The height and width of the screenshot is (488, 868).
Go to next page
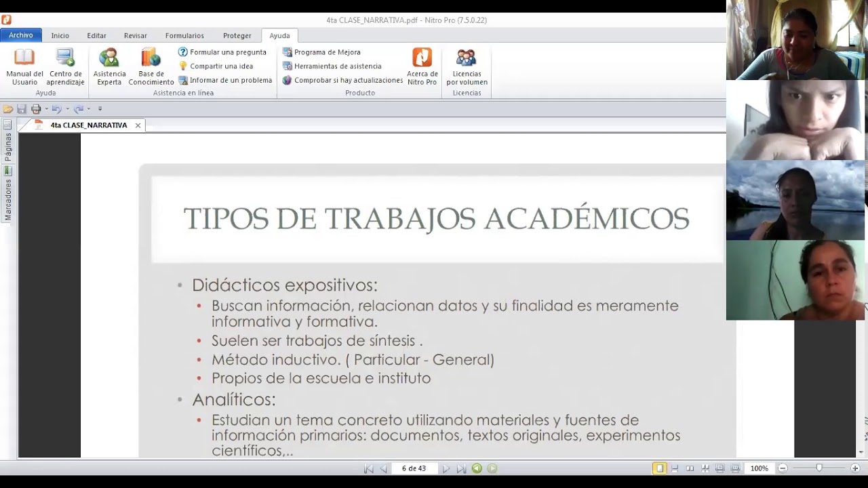[x=446, y=468]
